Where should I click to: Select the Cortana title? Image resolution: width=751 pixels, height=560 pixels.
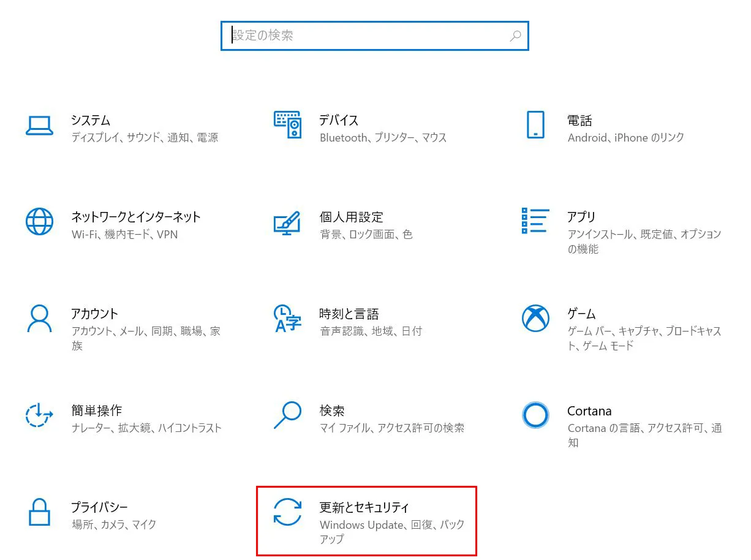589,411
